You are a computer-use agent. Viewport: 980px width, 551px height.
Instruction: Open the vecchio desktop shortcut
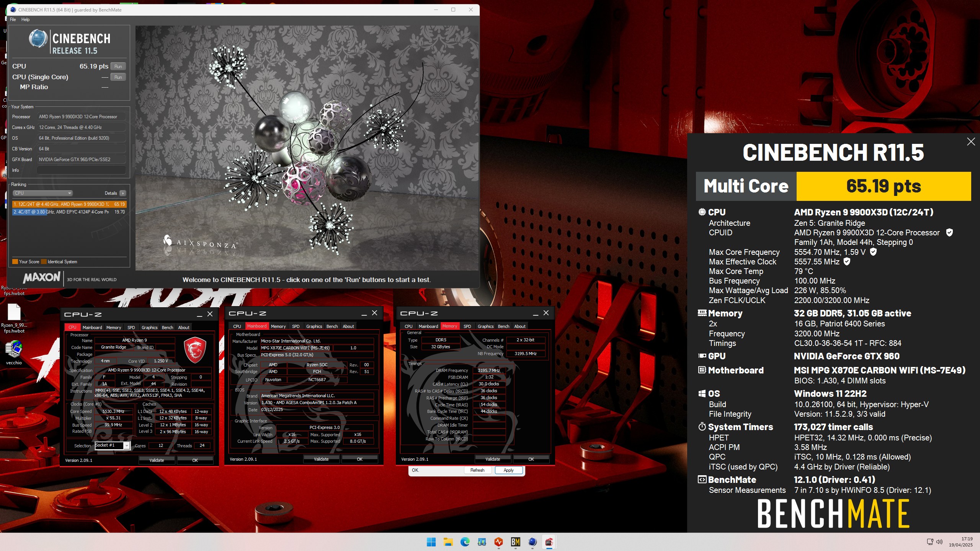click(14, 352)
